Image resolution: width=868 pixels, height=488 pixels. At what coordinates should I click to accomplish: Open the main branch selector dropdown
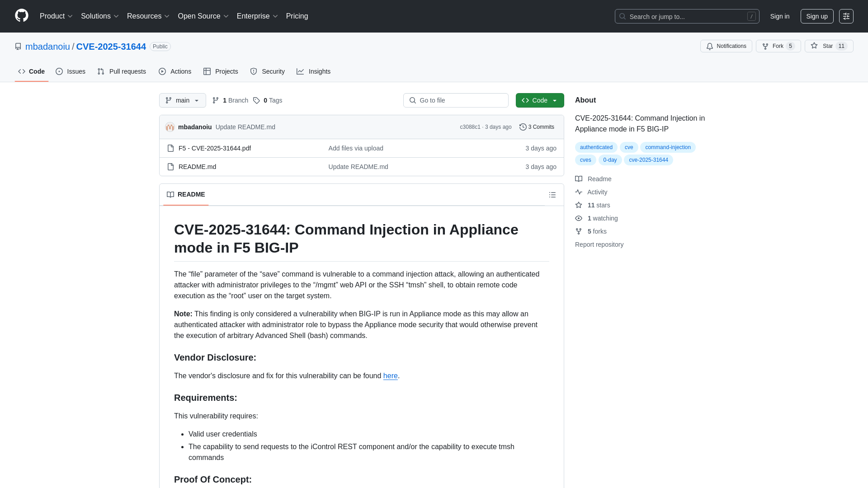[x=182, y=100]
